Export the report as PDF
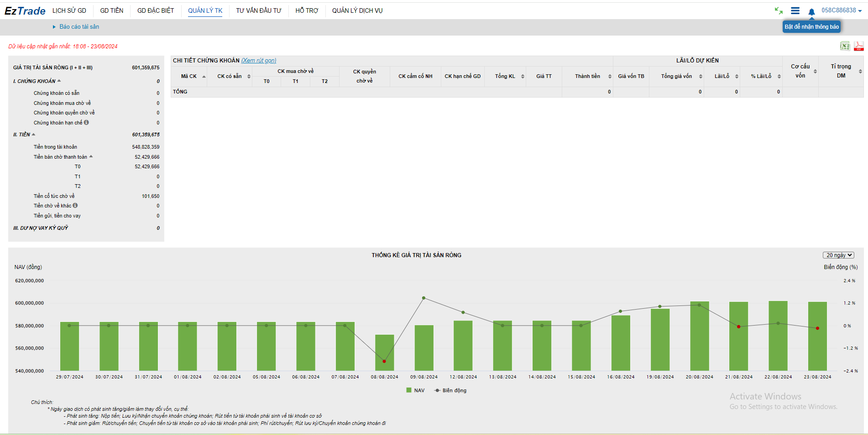 [x=858, y=46]
